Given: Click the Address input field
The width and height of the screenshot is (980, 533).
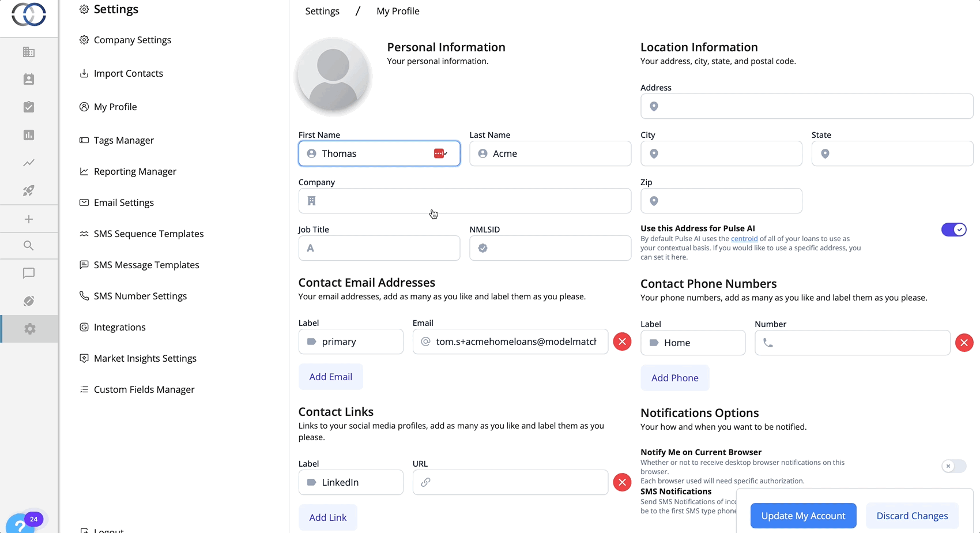Looking at the screenshot, I should tap(806, 107).
